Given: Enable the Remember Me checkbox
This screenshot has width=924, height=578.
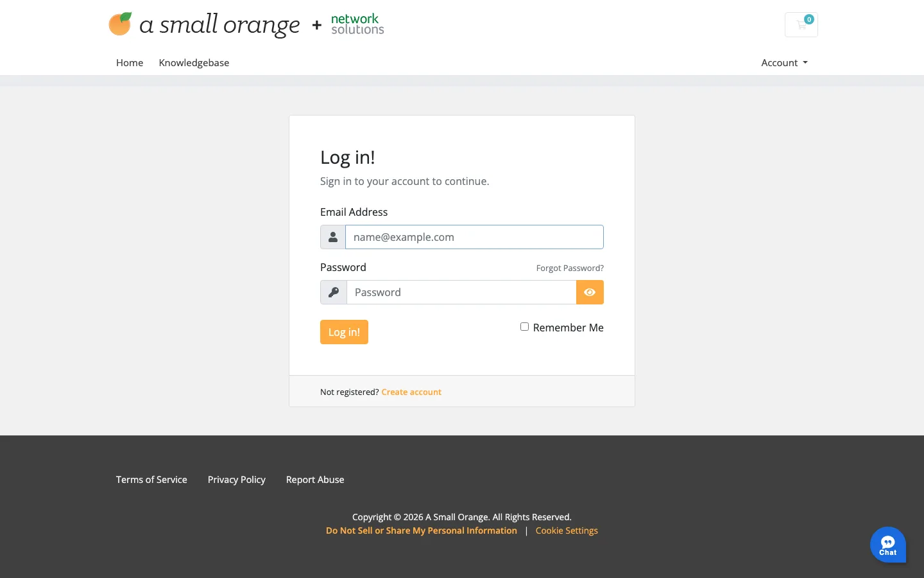Looking at the screenshot, I should pyautogui.click(x=524, y=327).
